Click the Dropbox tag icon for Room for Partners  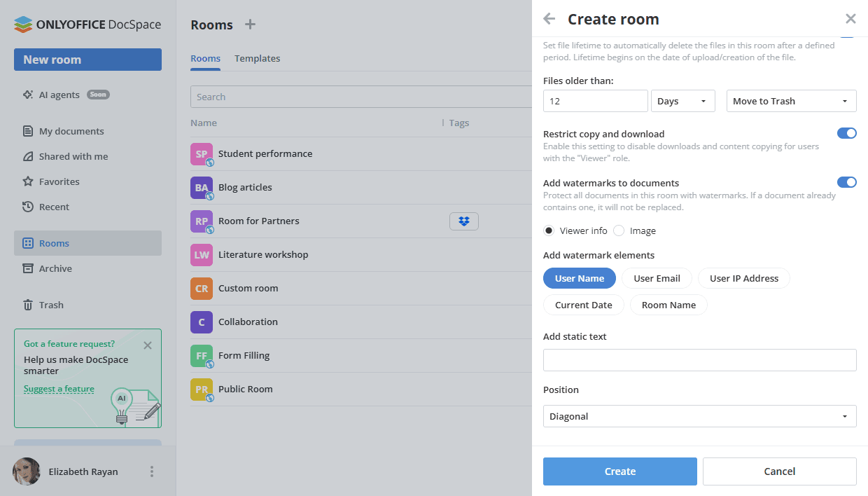[463, 221]
